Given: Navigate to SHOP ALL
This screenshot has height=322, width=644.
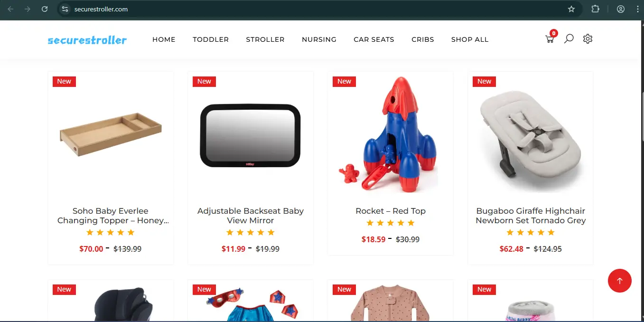Looking at the screenshot, I should (x=470, y=39).
